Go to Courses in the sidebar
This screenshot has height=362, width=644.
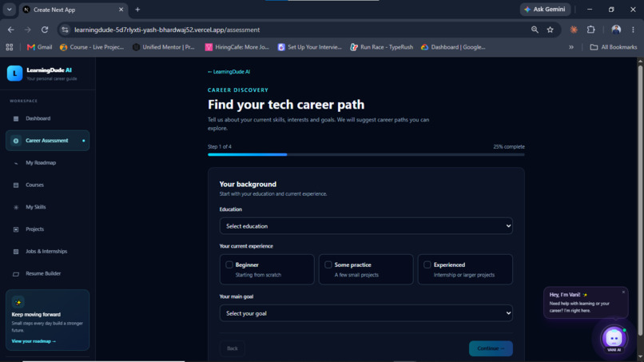click(x=47, y=185)
